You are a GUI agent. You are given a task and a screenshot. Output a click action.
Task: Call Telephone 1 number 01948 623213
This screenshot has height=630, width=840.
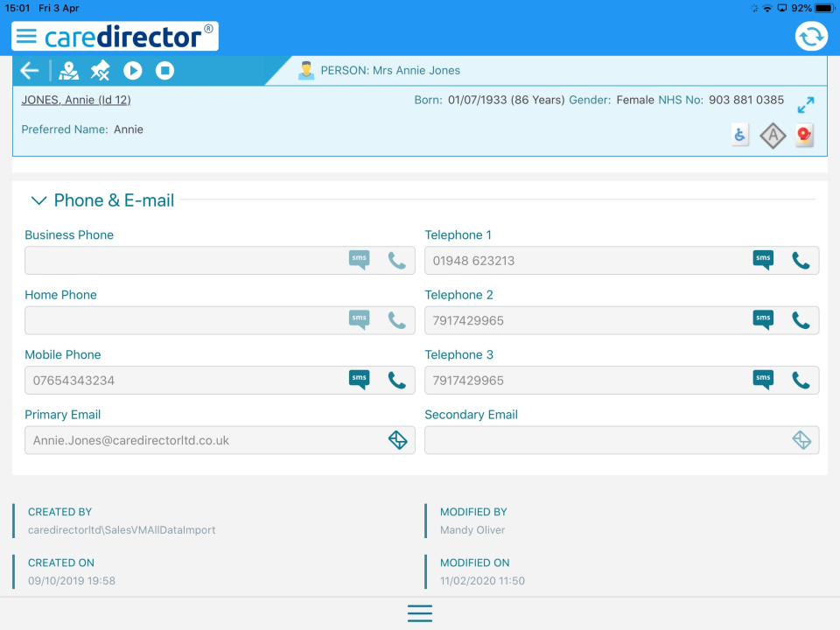click(x=801, y=261)
